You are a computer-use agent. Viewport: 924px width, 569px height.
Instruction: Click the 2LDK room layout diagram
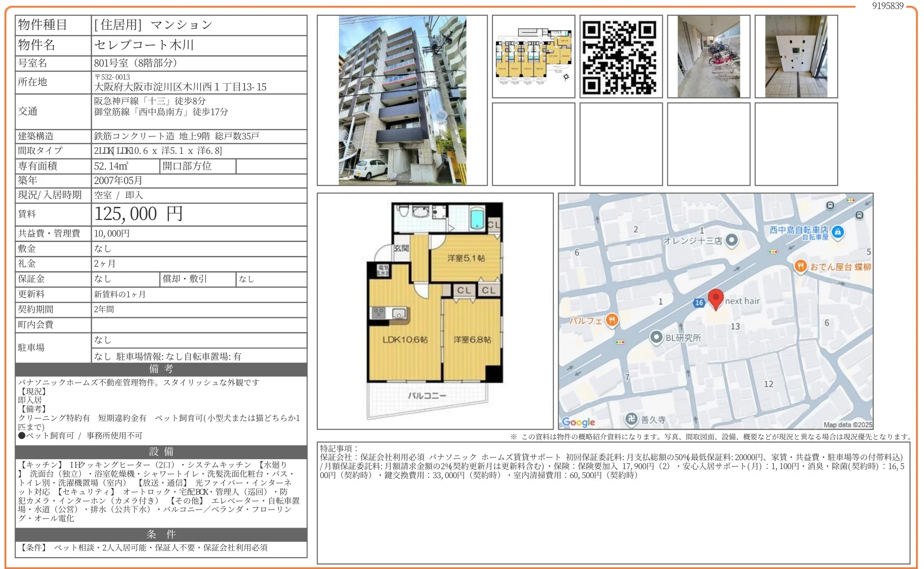(x=435, y=310)
